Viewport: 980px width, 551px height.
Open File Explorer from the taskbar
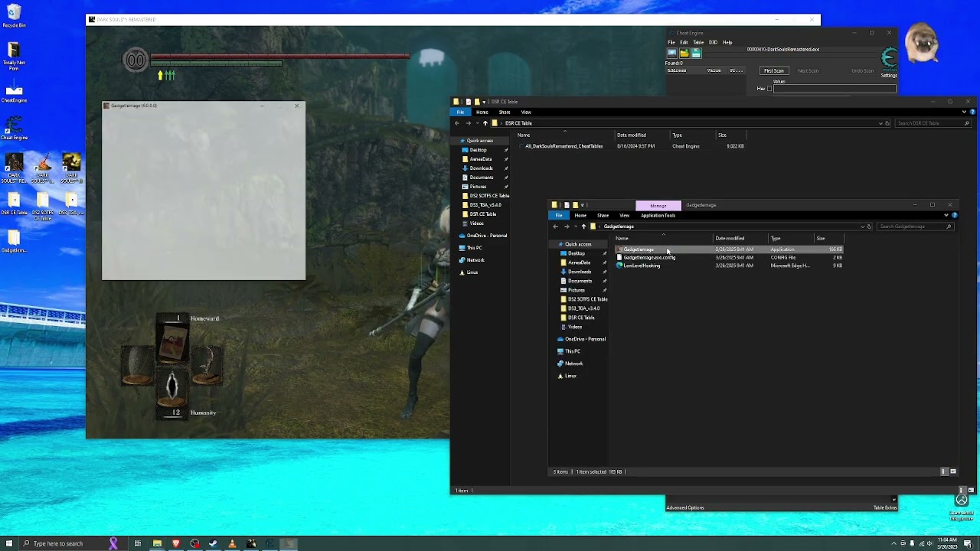point(157,543)
